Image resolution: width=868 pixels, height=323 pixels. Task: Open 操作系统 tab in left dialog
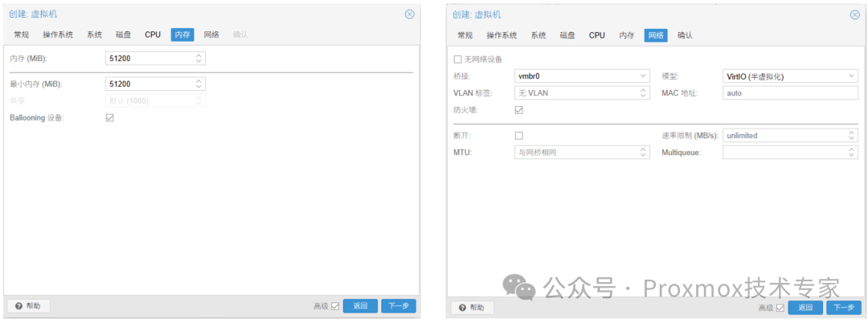(x=58, y=35)
